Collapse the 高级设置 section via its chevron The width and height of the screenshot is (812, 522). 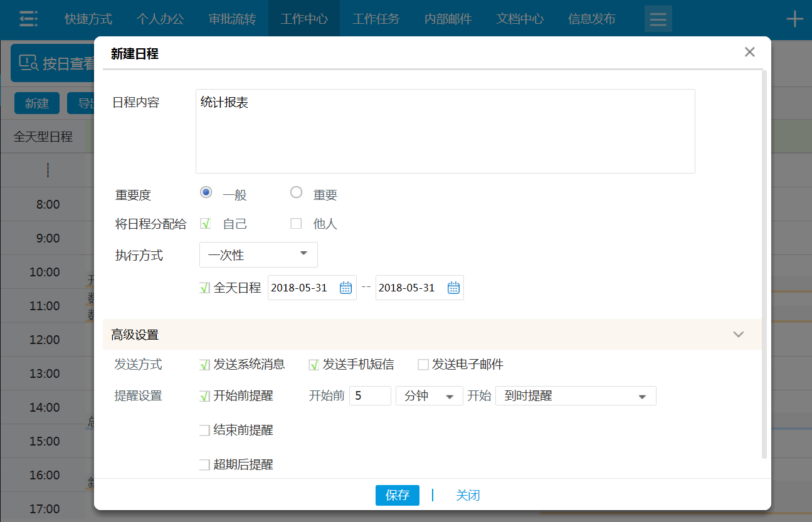click(x=738, y=334)
